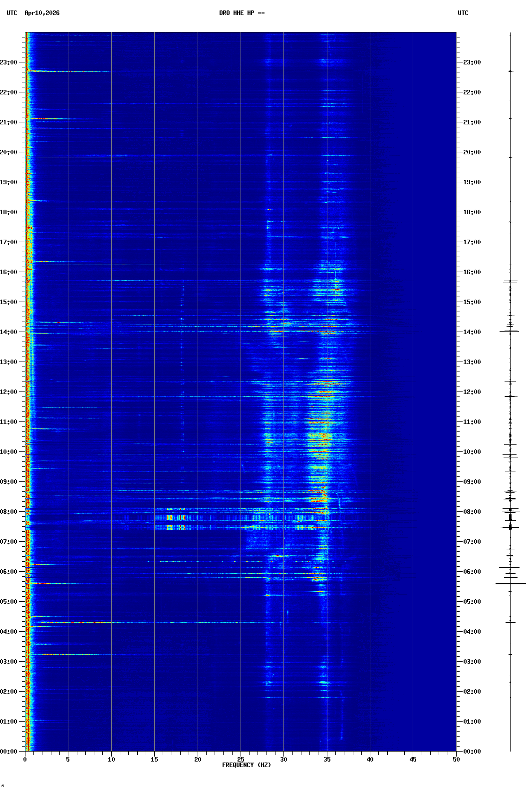Click the date label "Apr10,2026"
This screenshot has height=791, width=532.
click(42, 13)
